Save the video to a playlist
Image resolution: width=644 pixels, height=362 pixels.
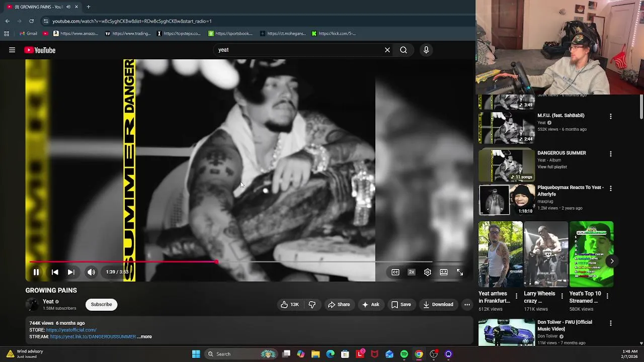tap(401, 304)
